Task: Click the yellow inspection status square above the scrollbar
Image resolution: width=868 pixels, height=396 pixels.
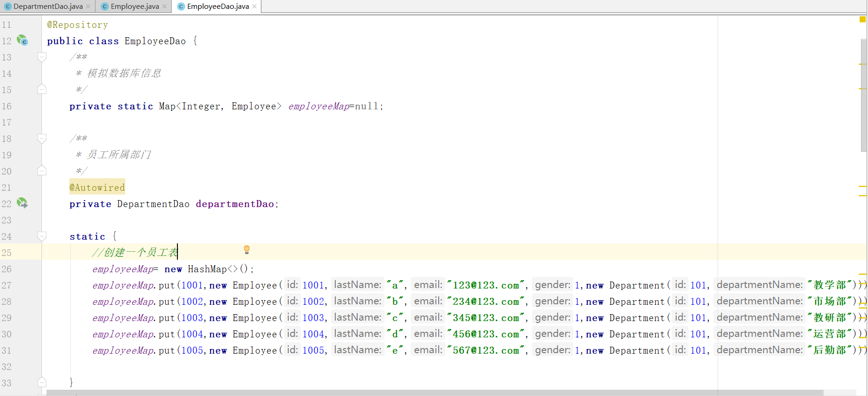Action: coord(862,19)
